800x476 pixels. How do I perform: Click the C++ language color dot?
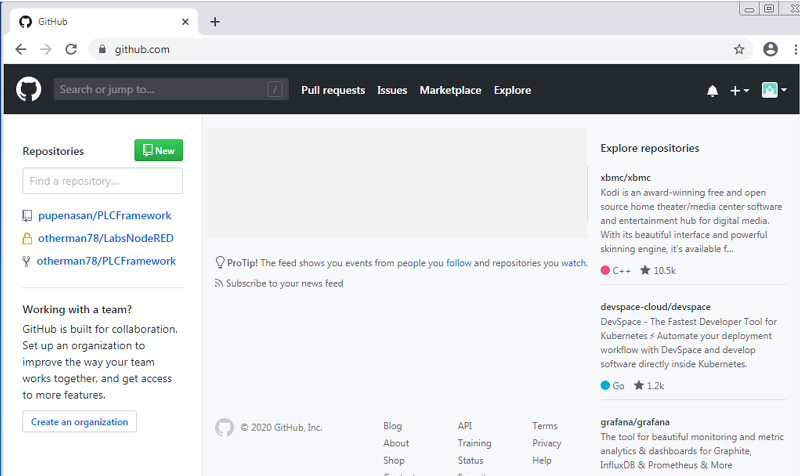coord(605,270)
